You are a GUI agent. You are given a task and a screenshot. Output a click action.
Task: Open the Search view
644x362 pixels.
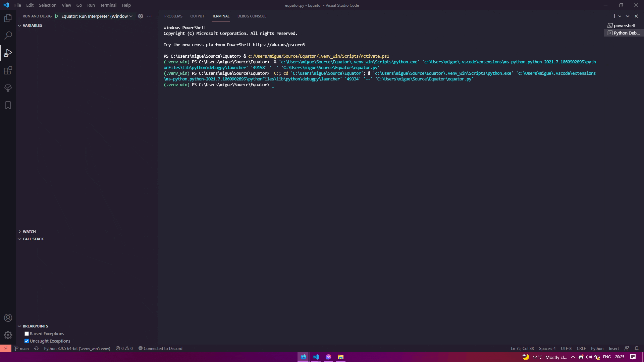click(8, 35)
